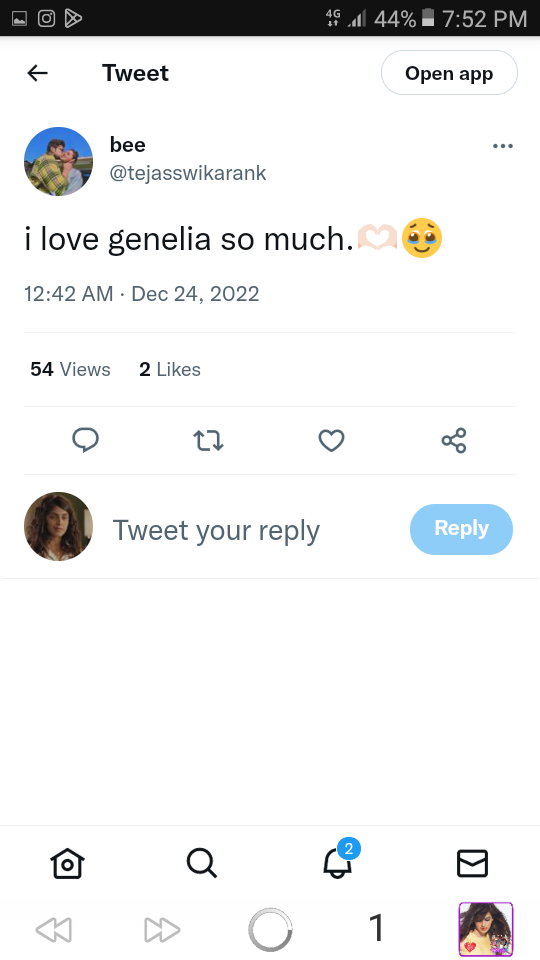Open the profile thumbnail in bottom corner
Image resolution: width=540 pixels, height=960 pixels.
tap(486, 929)
